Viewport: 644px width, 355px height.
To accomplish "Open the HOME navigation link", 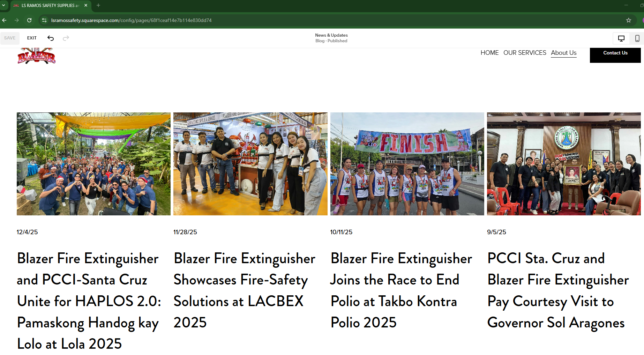I will [489, 53].
